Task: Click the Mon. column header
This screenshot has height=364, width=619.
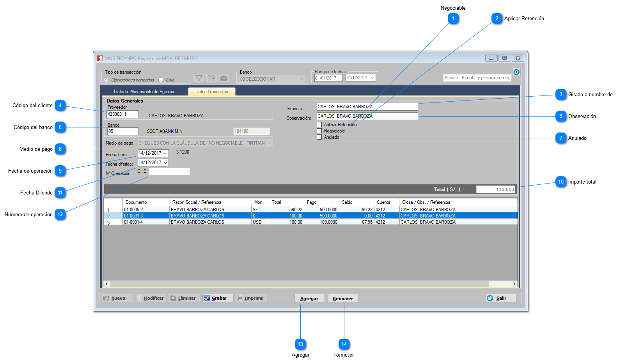Action: pos(260,202)
